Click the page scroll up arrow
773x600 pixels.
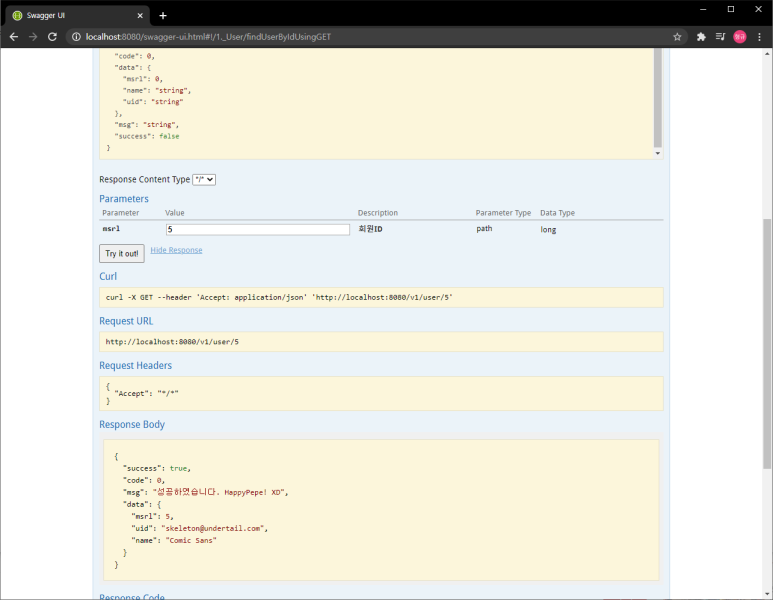tap(768, 53)
